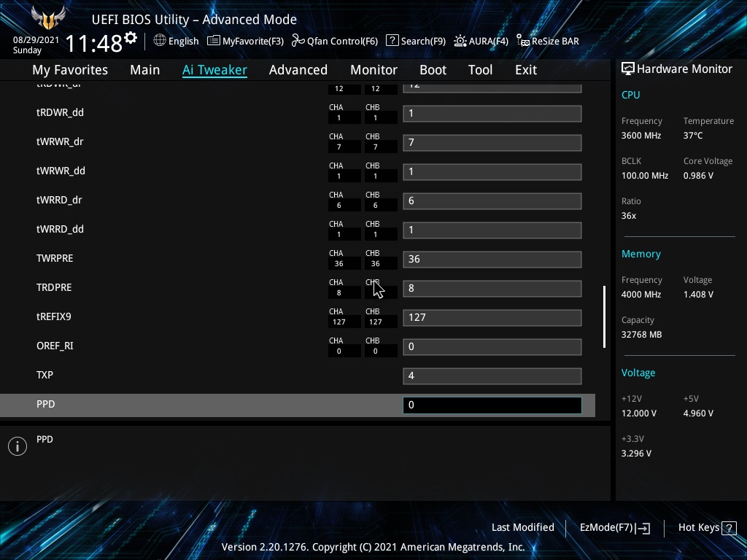747x560 pixels.
Task: Edit the OREF_RI value field
Action: click(x=492, y=346)
